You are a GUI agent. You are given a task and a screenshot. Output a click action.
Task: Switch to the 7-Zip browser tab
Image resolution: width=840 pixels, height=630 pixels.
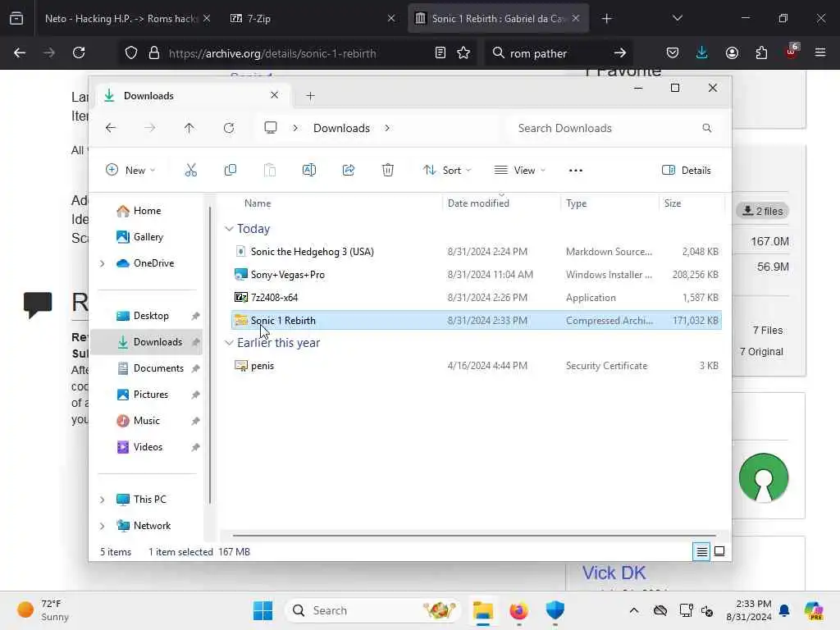tap(313, 18)
